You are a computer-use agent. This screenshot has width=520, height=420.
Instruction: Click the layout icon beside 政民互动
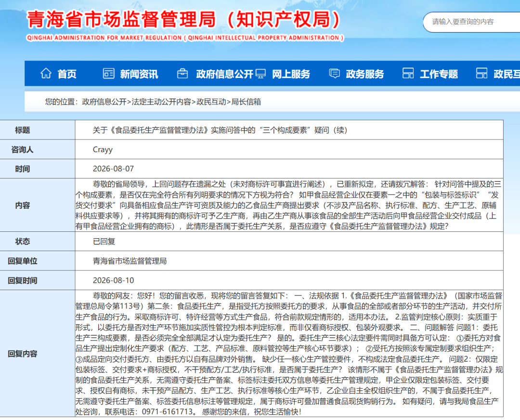481,73
